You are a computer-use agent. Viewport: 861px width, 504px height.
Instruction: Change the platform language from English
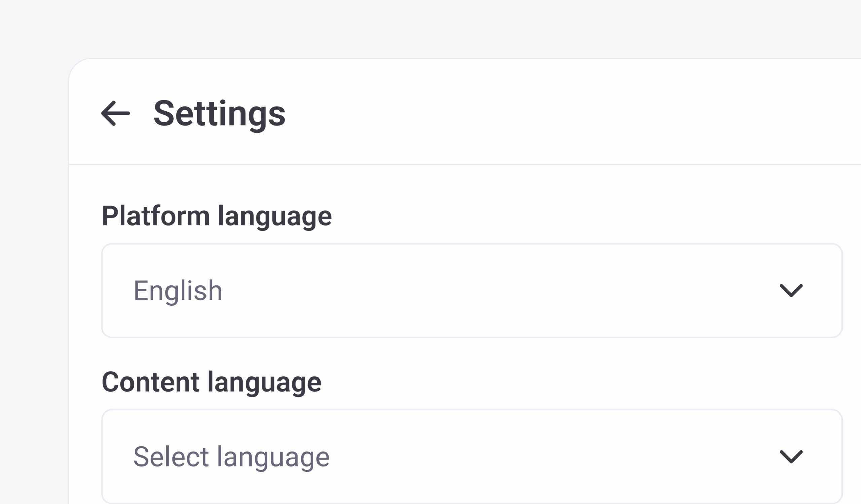point(472,290)
